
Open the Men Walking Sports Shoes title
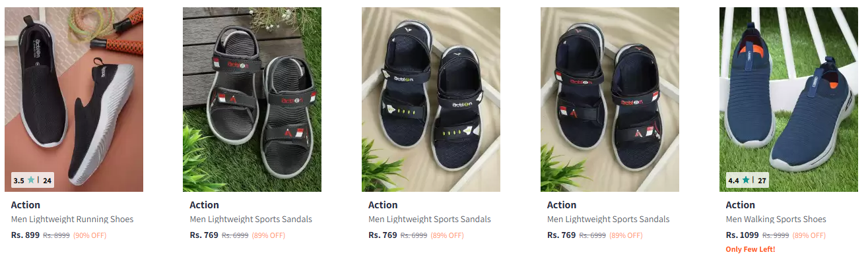coord(776,219)
